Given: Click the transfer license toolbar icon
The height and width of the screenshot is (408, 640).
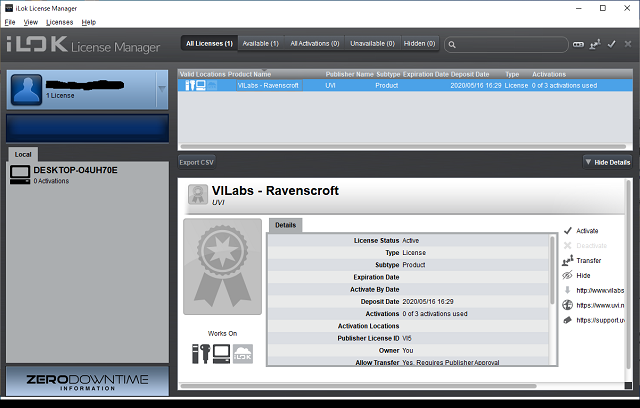Looking at the screenshot, I should pyautogui.click(x=595, y=44).
